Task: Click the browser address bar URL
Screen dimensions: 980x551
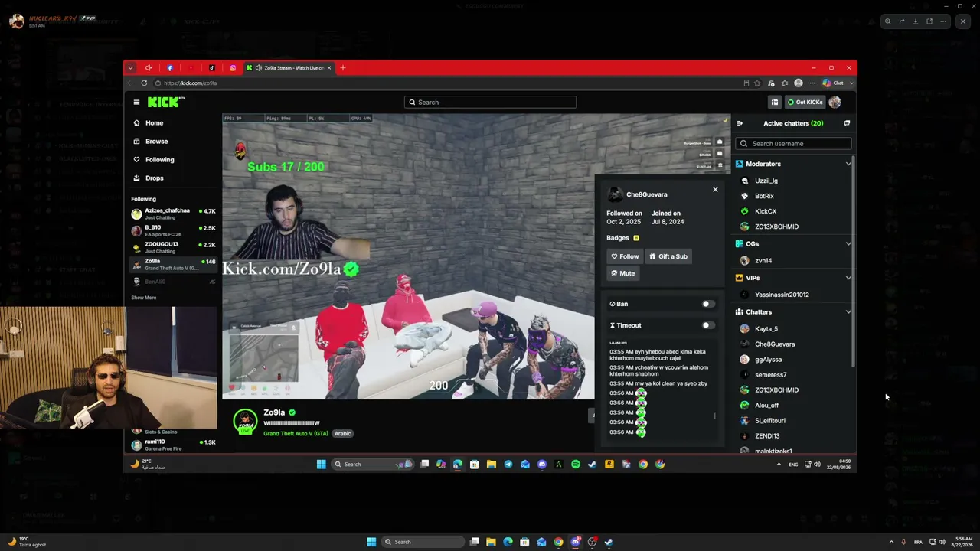Action: [x=190, y=83]
